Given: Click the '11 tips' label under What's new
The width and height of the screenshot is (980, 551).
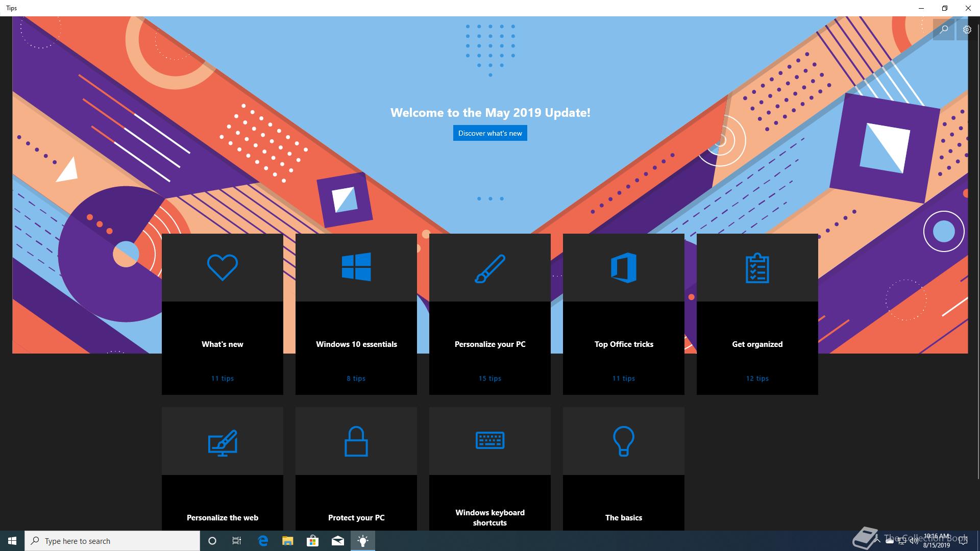Looking at the screenshot, I should (223, 379).
